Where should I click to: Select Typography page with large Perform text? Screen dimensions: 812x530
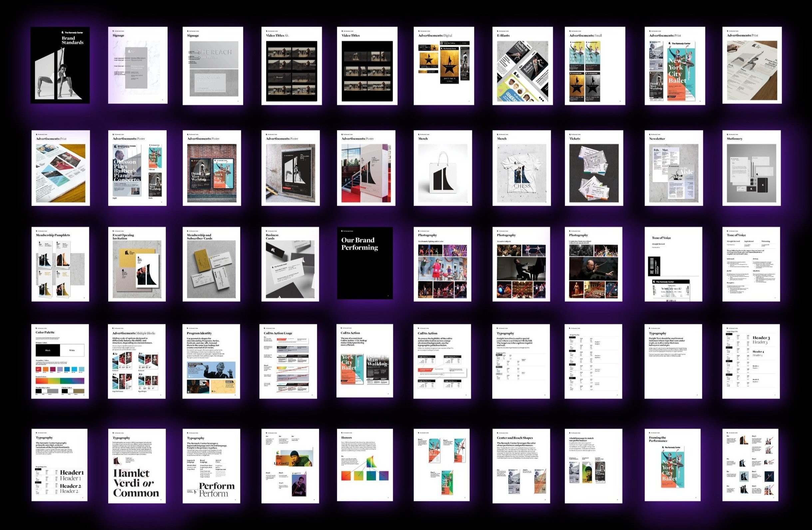[x=211, y=466]
